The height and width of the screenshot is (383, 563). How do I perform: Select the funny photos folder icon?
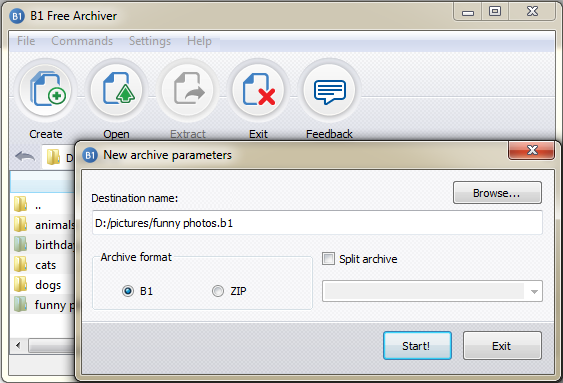pos(20,304)
